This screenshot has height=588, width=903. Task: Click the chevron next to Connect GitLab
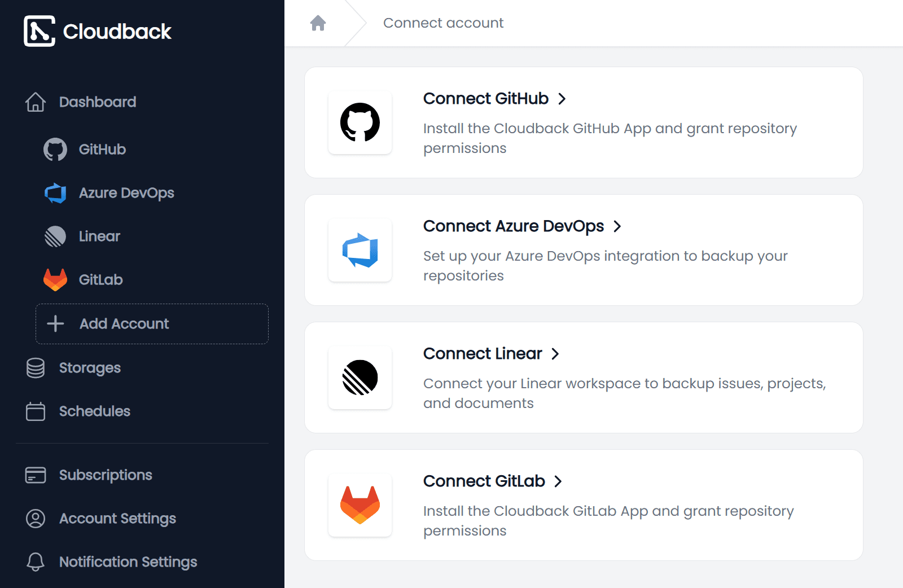(558, 482)
